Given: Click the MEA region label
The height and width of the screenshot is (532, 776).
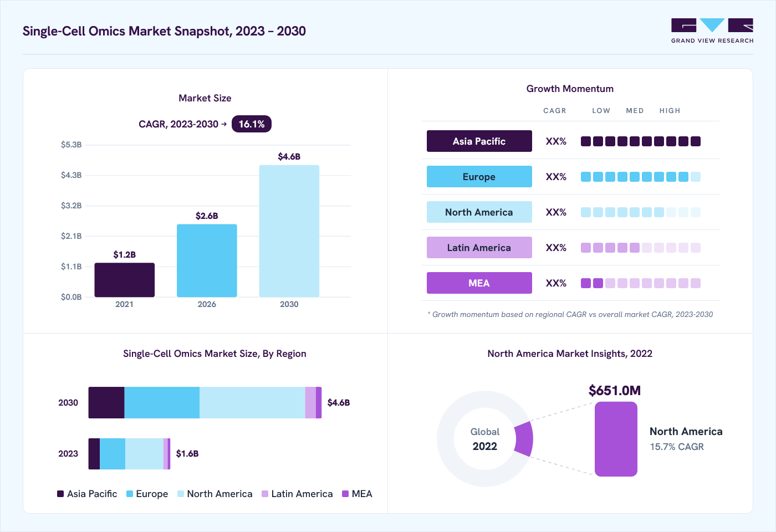Looking at the screenshot, I should click(479, 283).
